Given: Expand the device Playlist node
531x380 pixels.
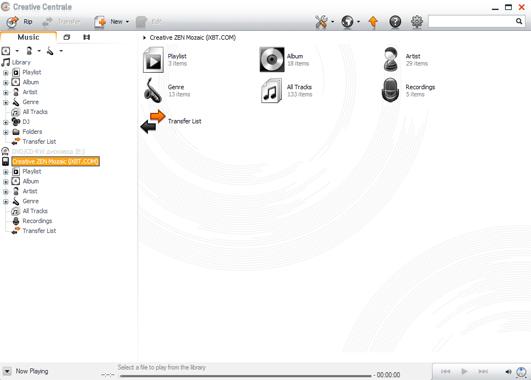Looking at the screenshot, I should (x=5, y=172).
